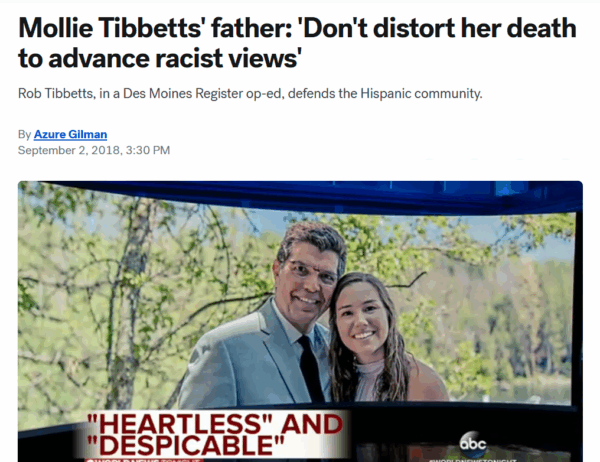The image size is (600, 462).
Task: Open the article's lead video thumbnail
Action: [x=300, y=322]
